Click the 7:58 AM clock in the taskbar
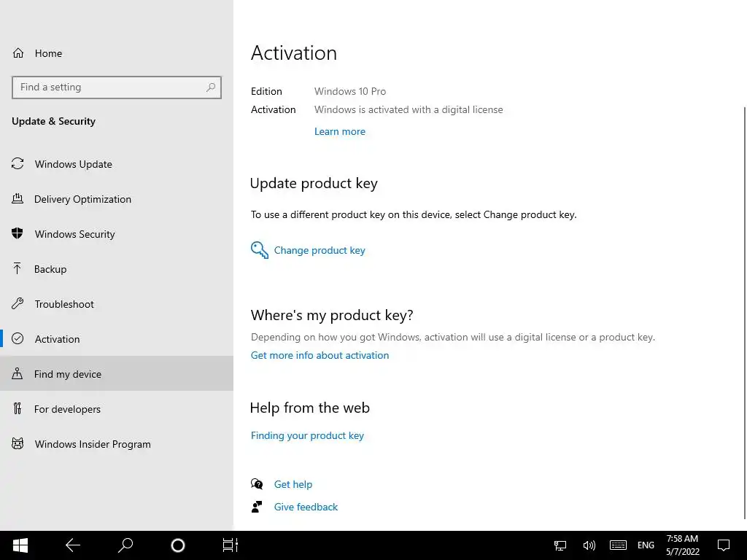Screen dimensions: 747x560 [682, 539]
